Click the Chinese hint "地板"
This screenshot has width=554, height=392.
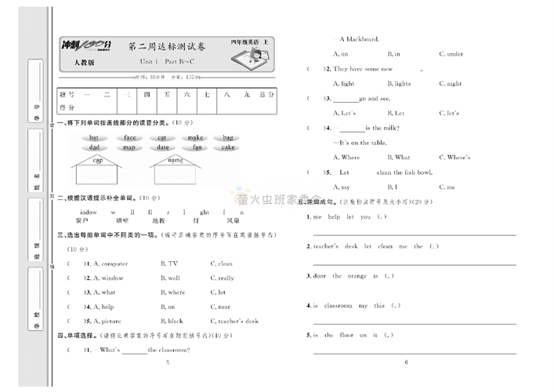158,220
